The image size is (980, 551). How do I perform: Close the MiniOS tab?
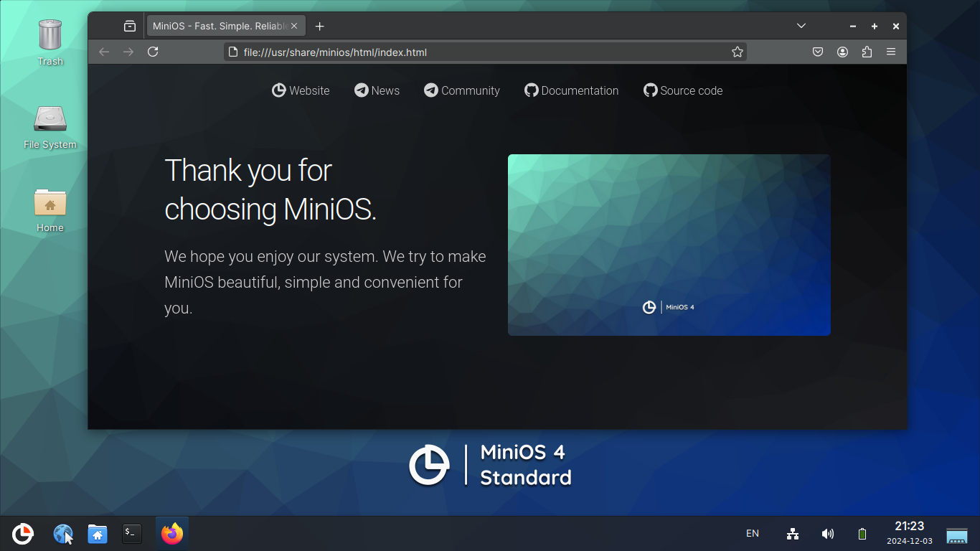[294, 26]
